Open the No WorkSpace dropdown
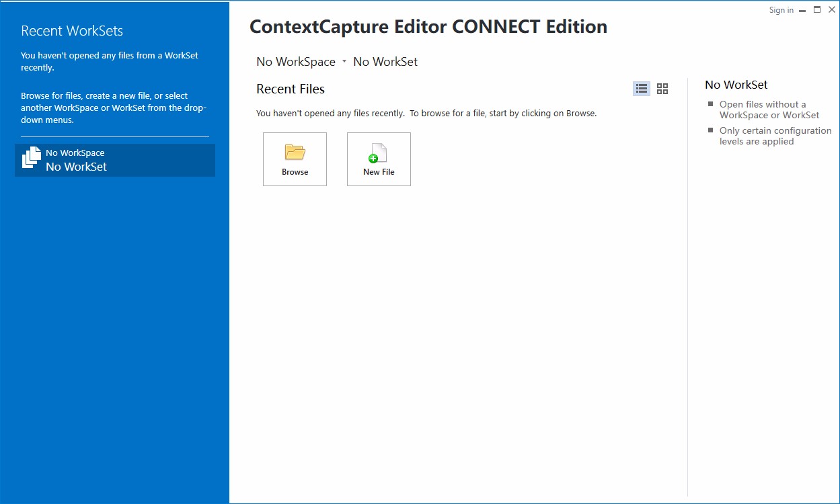 click(x=296, y=61)
